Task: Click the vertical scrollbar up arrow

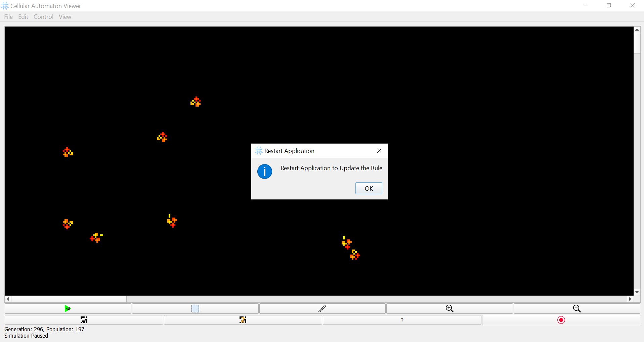Action: (637, 30)
